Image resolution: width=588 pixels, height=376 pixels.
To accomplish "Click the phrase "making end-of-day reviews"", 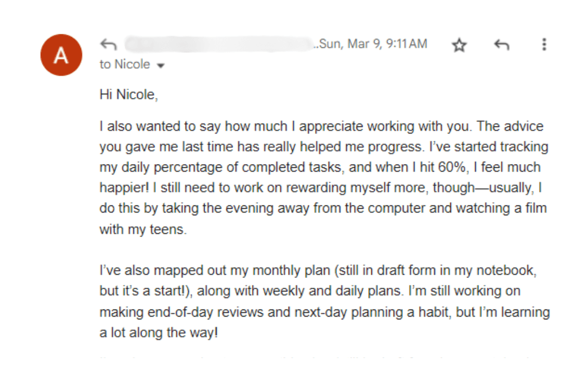I will coord(169,312).
